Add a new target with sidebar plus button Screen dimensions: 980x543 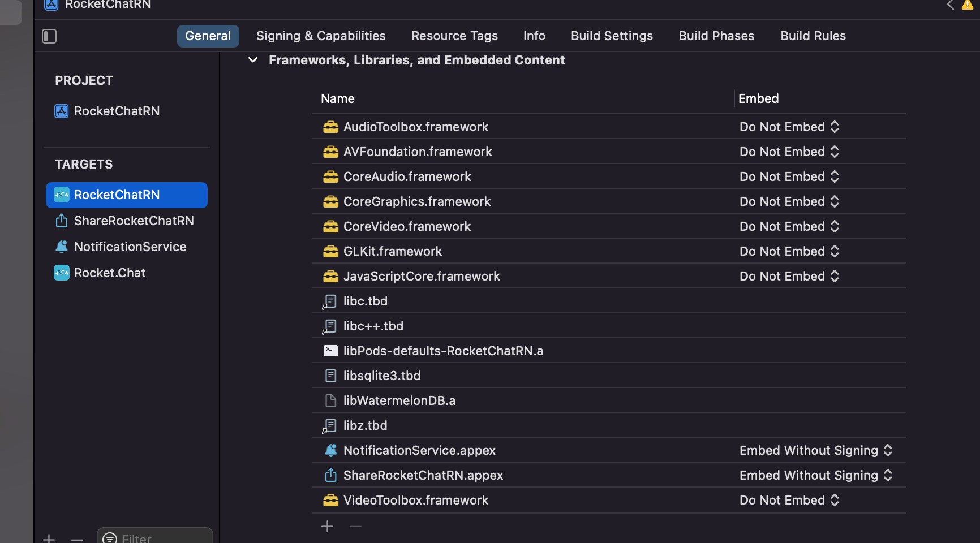[49, 538]
